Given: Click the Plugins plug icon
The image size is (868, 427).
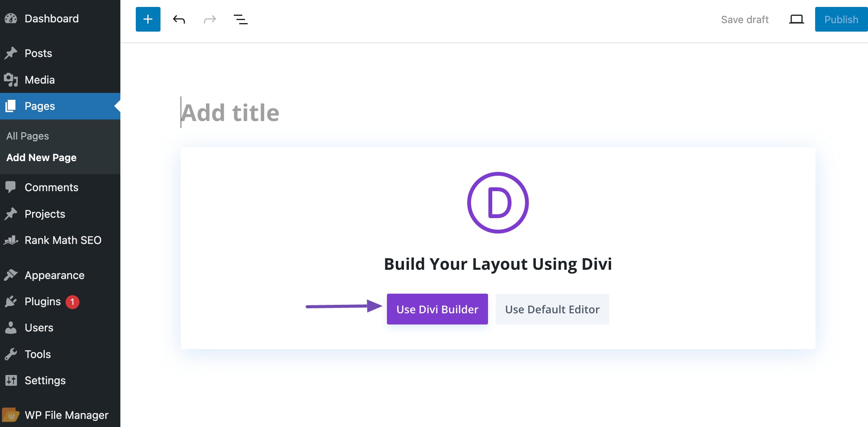Looking at the screenshot, I should point(11,301).
